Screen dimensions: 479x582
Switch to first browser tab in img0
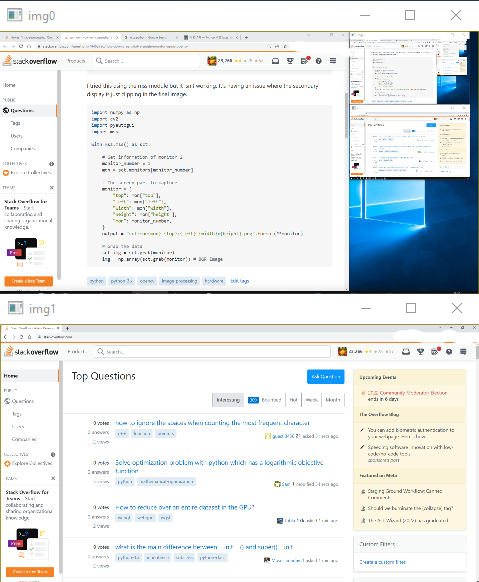click(31, 37)
